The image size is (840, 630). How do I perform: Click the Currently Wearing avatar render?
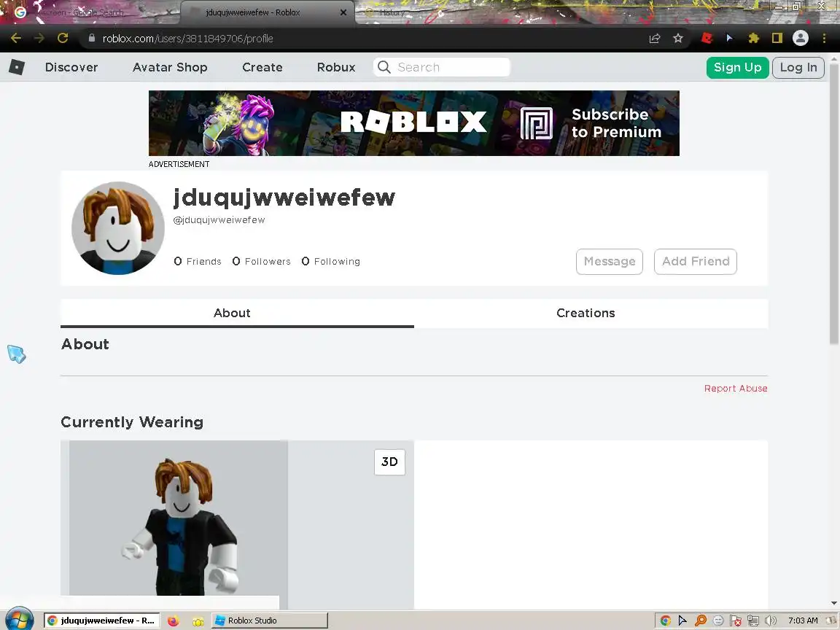click(179, 518)
